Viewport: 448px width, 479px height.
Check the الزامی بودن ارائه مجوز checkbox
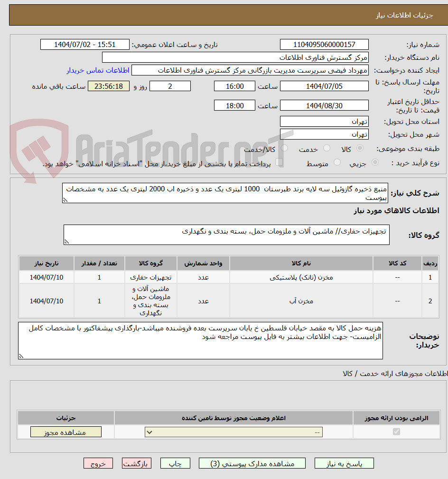coord(396,432)
